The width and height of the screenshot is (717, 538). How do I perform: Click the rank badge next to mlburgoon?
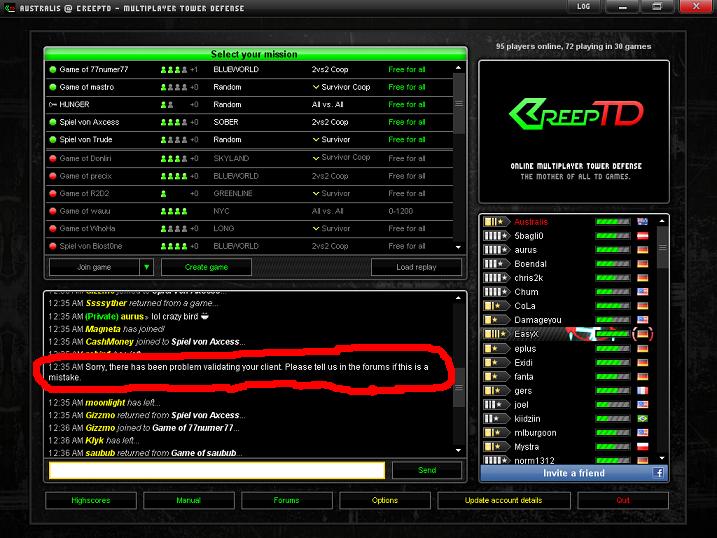(496, 432)
